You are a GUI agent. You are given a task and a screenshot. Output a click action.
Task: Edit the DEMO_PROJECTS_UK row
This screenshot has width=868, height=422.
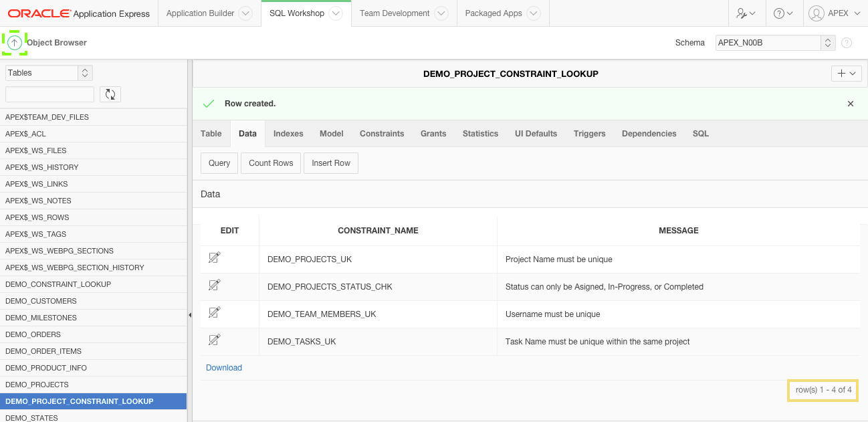click(214, 257)
